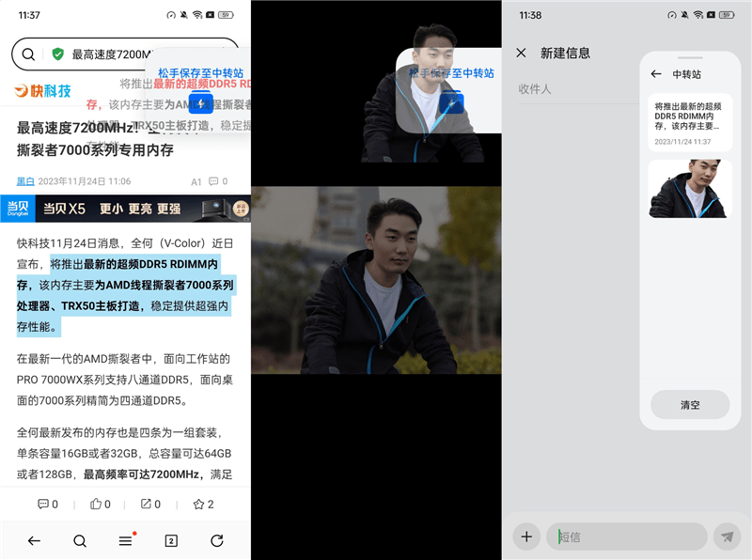
Task: Tap the 清空 clear button
Action: pos(690,405)
